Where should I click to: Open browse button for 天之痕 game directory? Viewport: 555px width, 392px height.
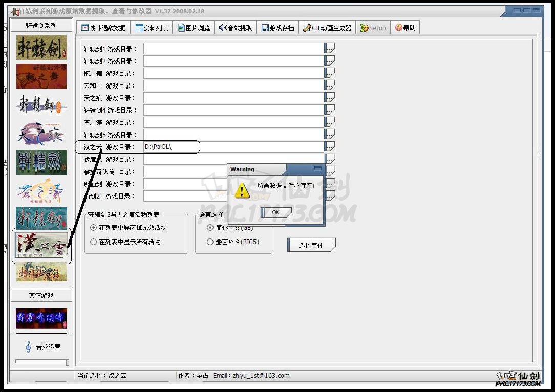coord(330,98)
